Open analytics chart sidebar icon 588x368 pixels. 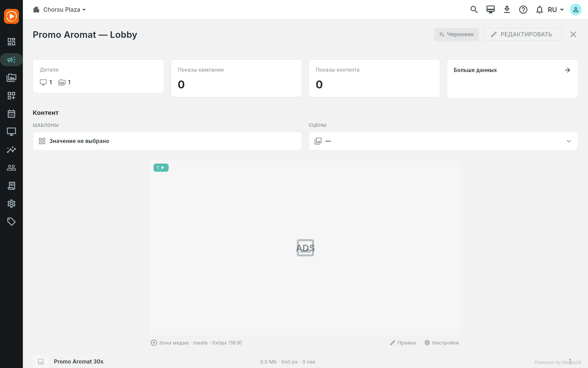point(11,149)
